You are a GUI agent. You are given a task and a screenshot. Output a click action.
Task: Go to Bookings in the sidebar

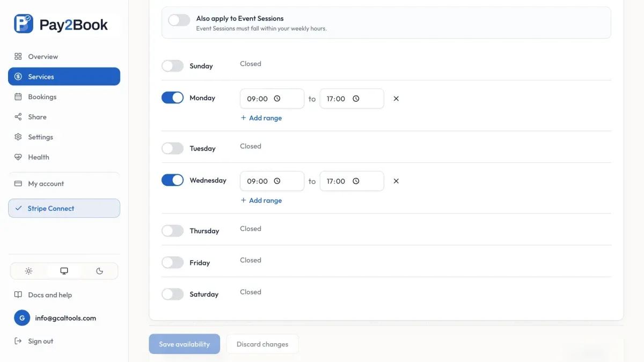[64, 97]
